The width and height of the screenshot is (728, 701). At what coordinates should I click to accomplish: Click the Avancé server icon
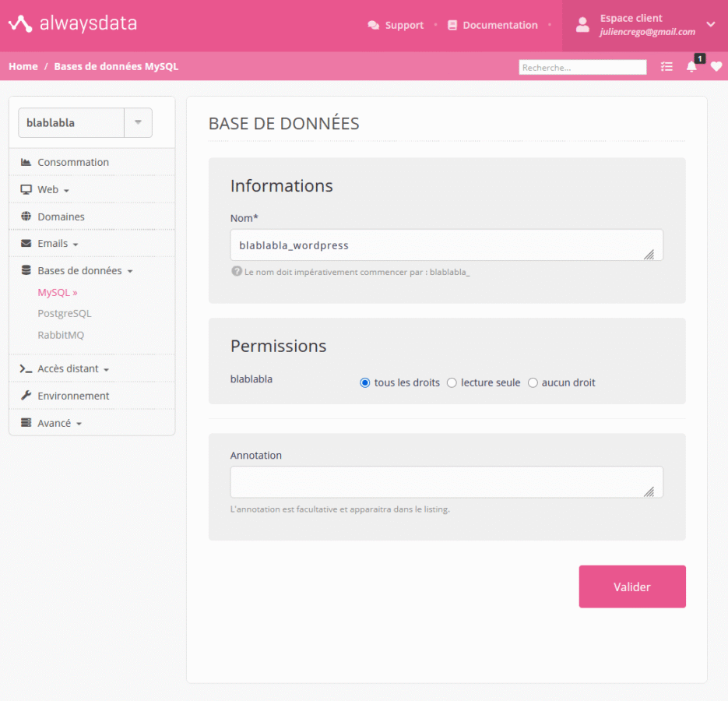[x=26, y=423]
